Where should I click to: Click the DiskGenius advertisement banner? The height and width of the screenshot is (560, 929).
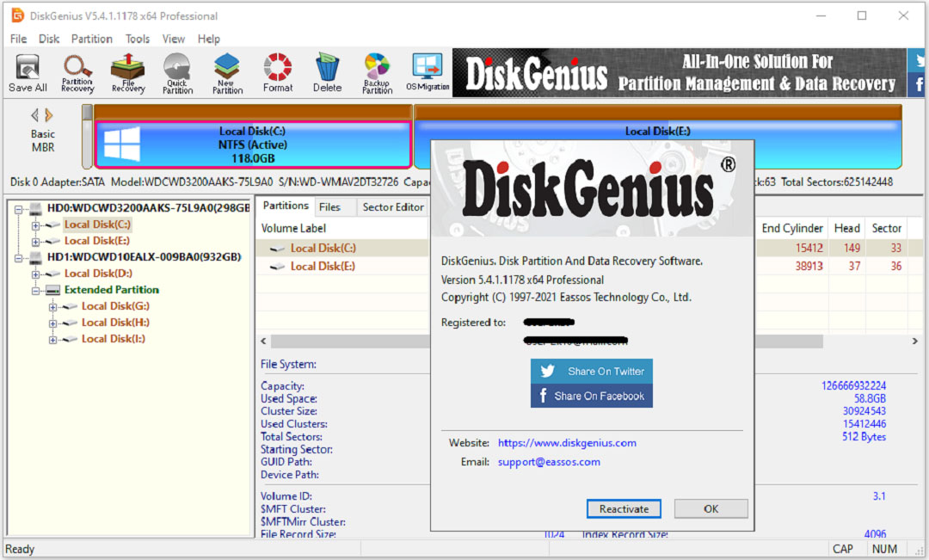pyautogui.click(x=680, y=73)
